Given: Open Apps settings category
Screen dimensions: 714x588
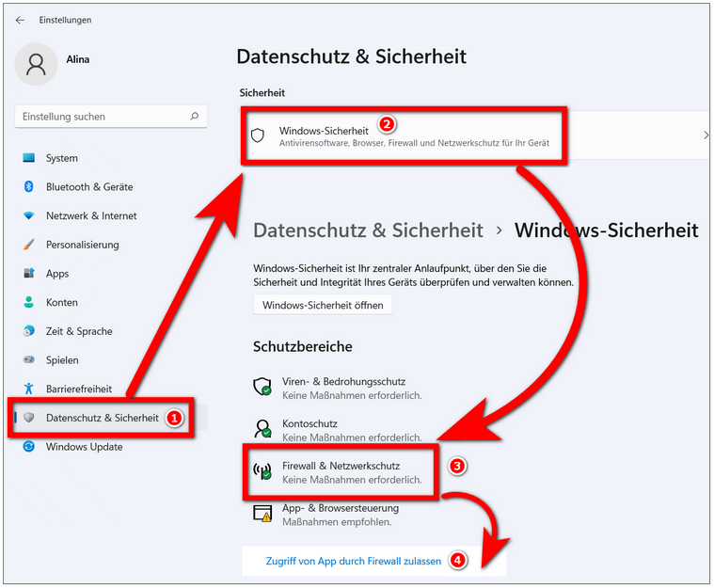Looking at the screenshot, I should (x=57, y=273).
